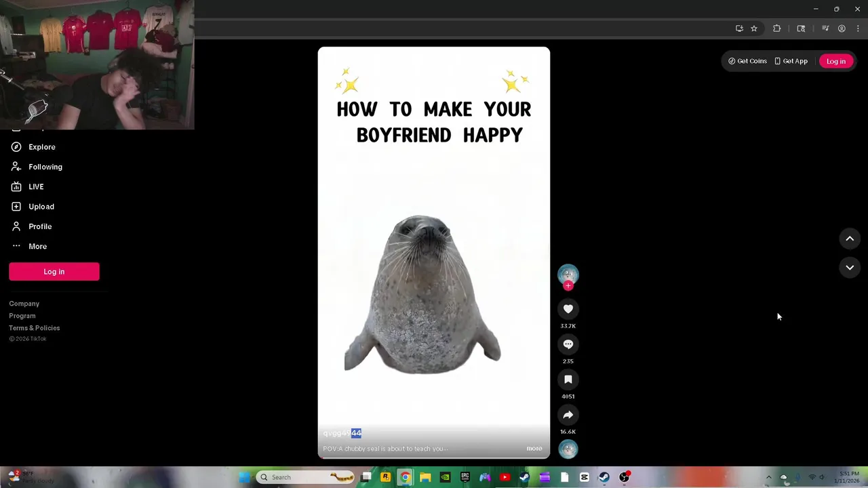Follow the creator with the red plus badge
Screen dimensions: 868x488
568,286
